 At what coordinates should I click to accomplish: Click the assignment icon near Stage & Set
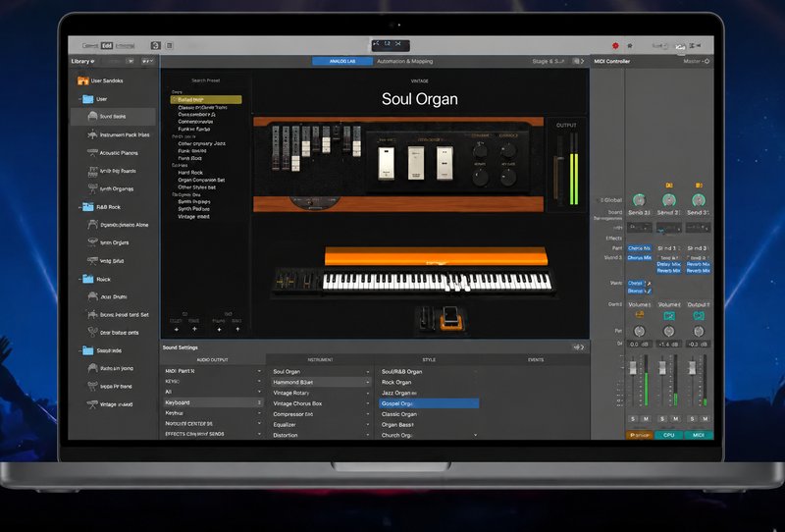(x=578, y=61)
